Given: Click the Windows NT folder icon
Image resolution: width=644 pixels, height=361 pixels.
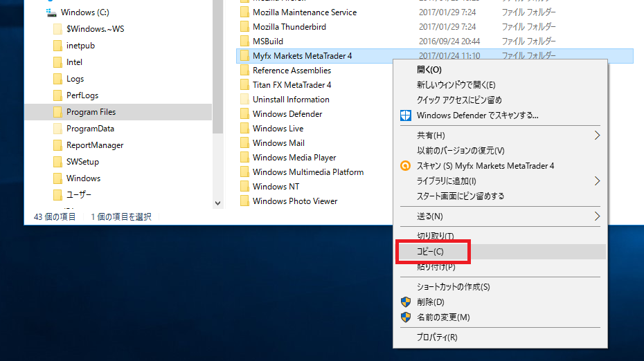Looking at the screenshot, I should 244,187.
